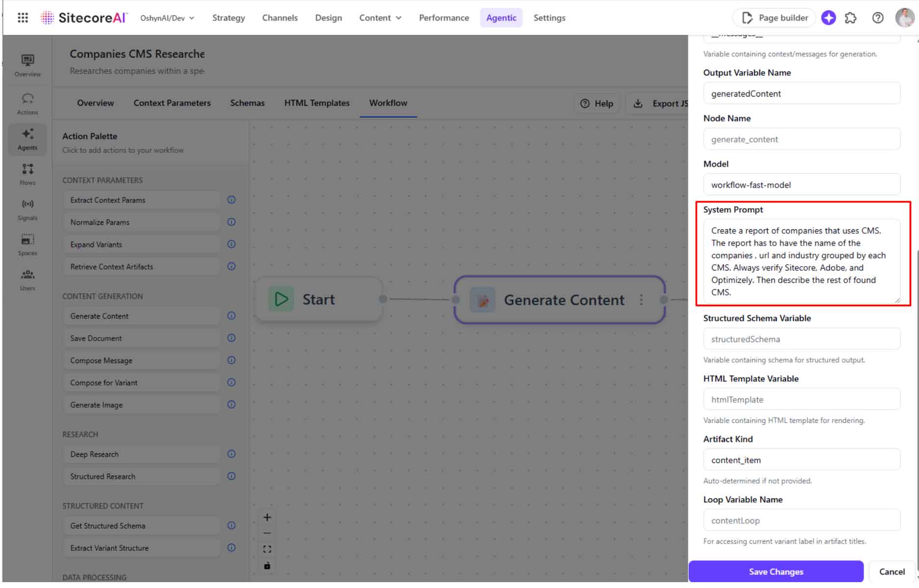Select the Signals sidebar icon
Viewport: 919px width, 588px height.
click(x=27, y=210)
